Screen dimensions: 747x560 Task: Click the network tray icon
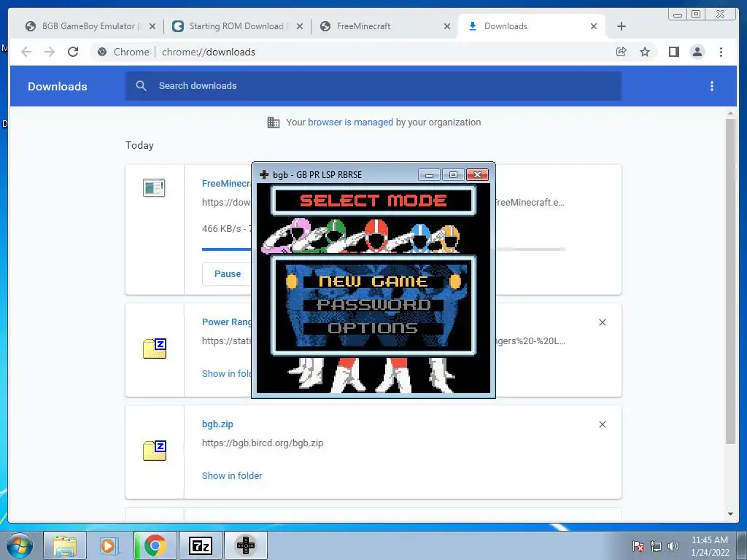click(656, 546)
